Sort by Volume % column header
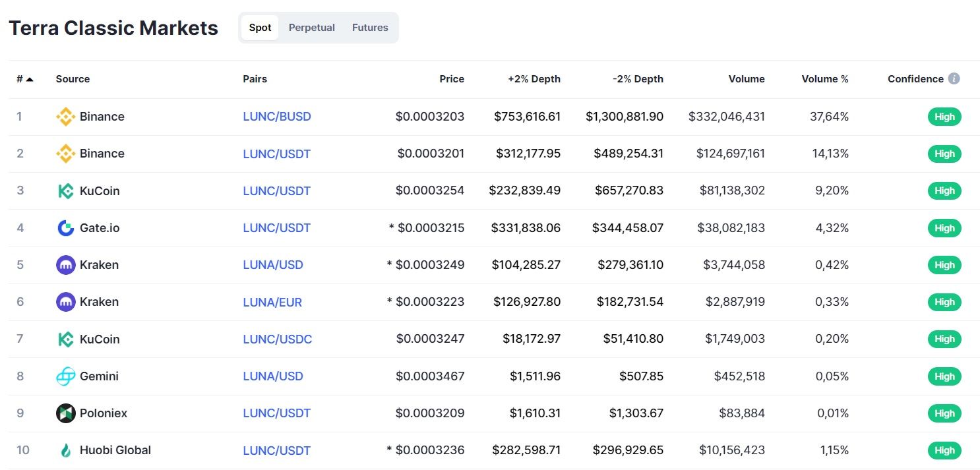 (825, 78)
